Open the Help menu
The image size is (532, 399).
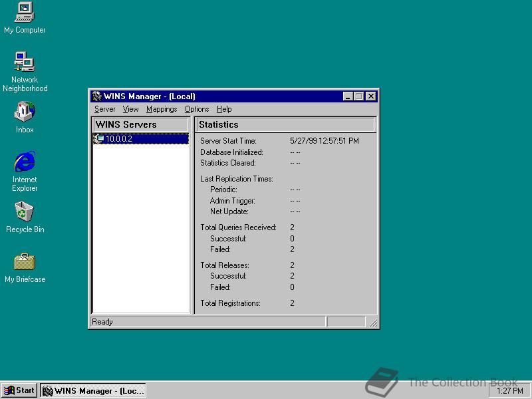pyautogui.click(x=224, y=109)
